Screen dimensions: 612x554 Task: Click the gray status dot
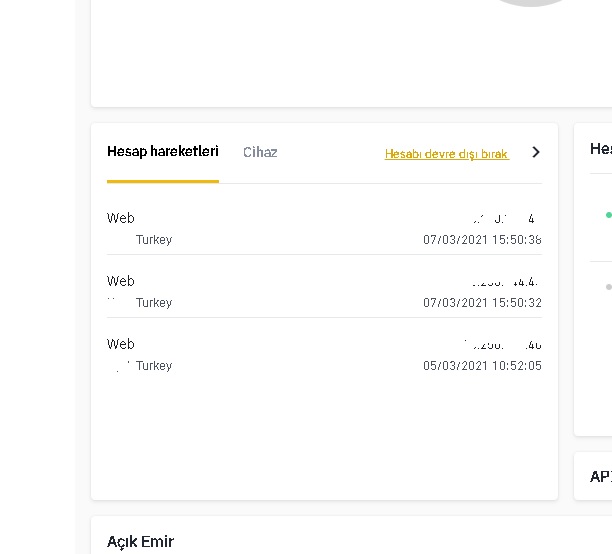point(608,287)
